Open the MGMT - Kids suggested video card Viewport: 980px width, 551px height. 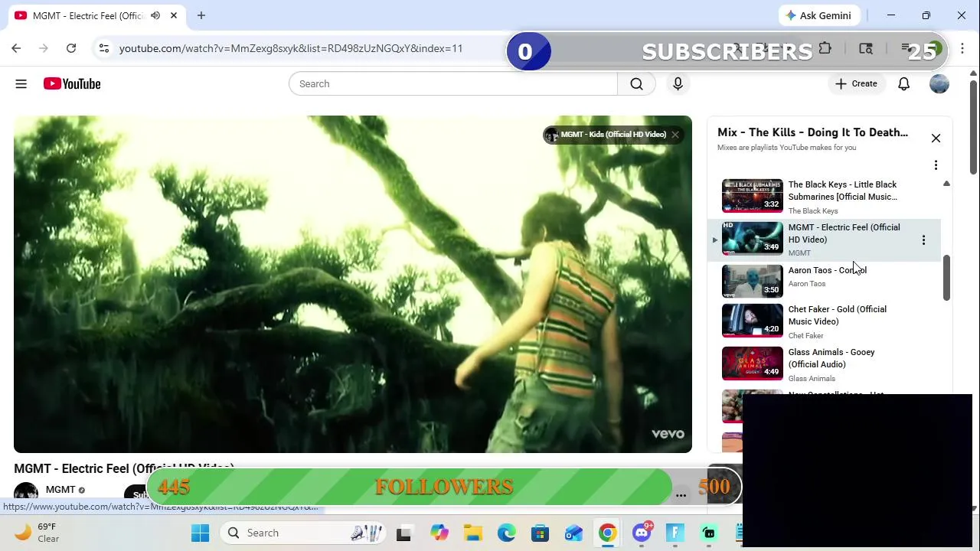point(606,135)
